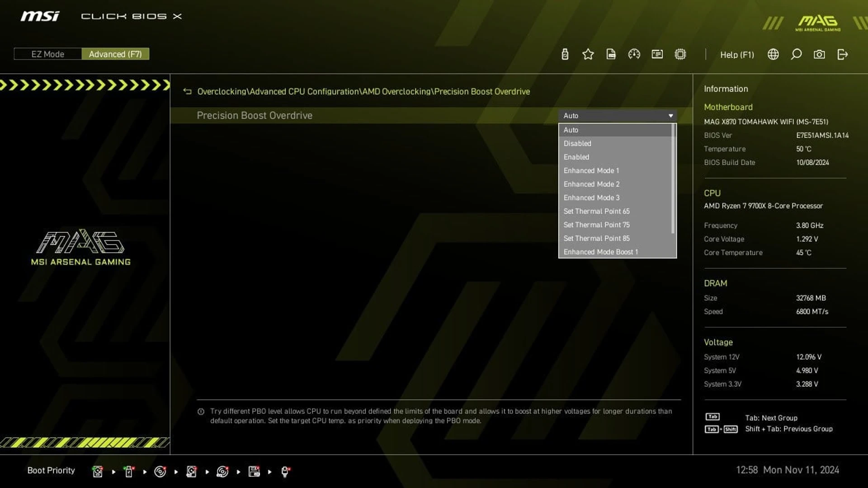This screenshot has width=868, height=488.
Task: Click the dropdown list scrollbar
Action: point(673,178)
